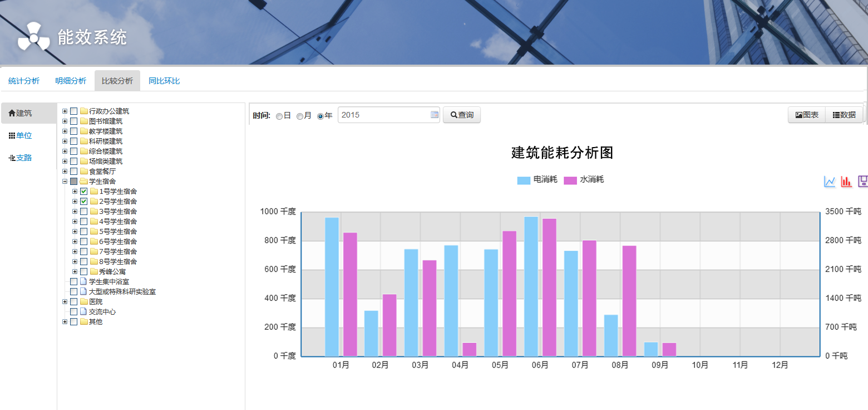Select the 日 radio button

click(279, 116)
